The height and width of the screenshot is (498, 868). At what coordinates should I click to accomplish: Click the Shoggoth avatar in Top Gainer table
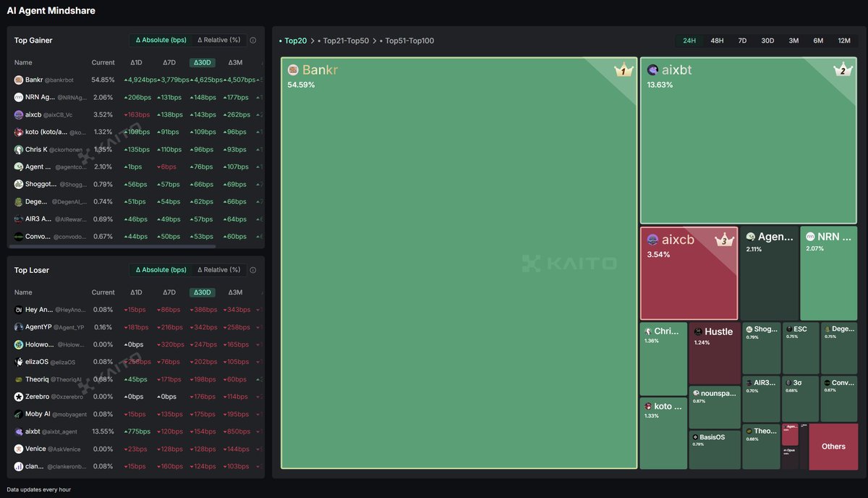point(19,184)
